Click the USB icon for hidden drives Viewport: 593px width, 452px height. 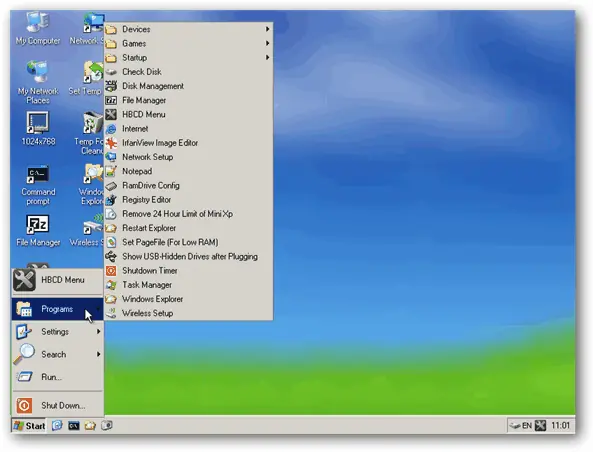pyautogui.click(x=111, y=256)
